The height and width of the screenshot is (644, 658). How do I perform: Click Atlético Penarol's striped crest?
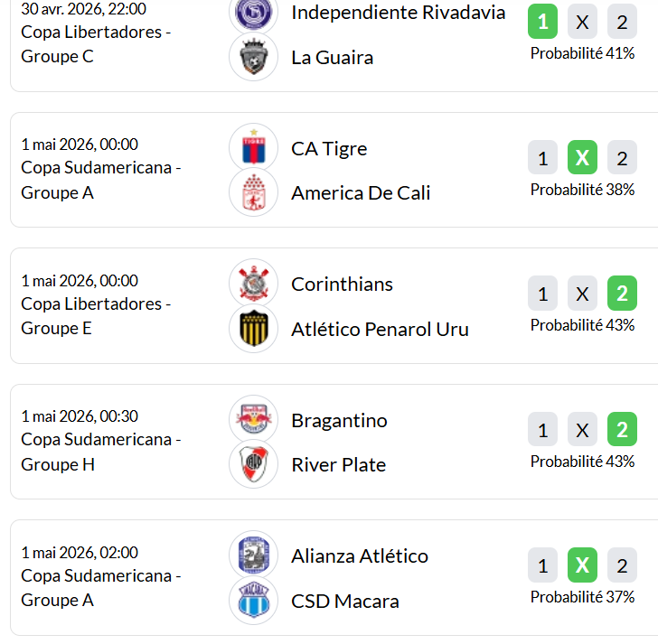click(254, 330)
